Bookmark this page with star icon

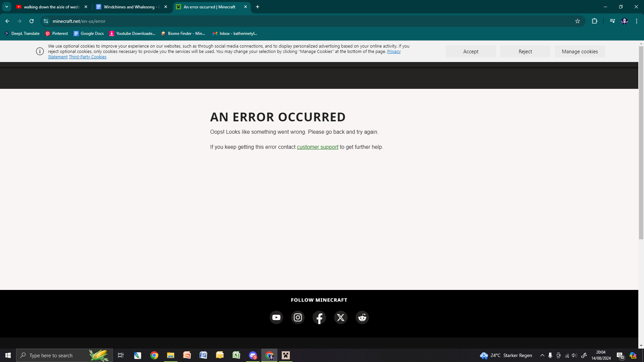pos(577,21)
